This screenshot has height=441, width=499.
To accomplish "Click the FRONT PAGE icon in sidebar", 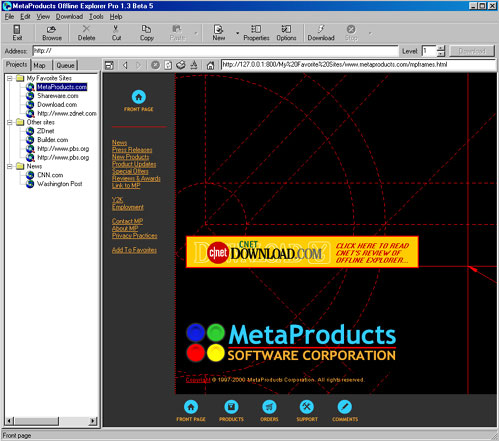I will (139, 97).
